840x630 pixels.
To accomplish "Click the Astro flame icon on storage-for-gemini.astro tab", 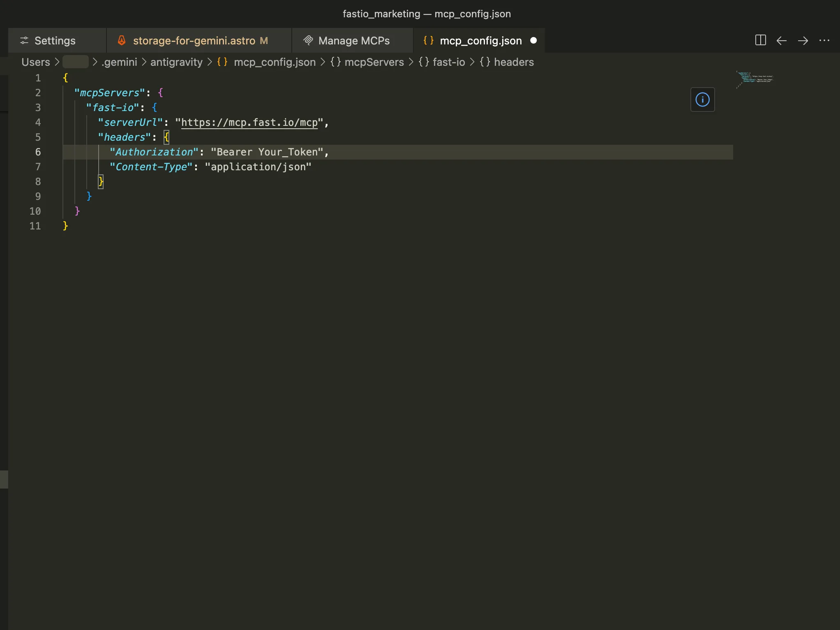I will pyautogui.click(x=122, y=40).
